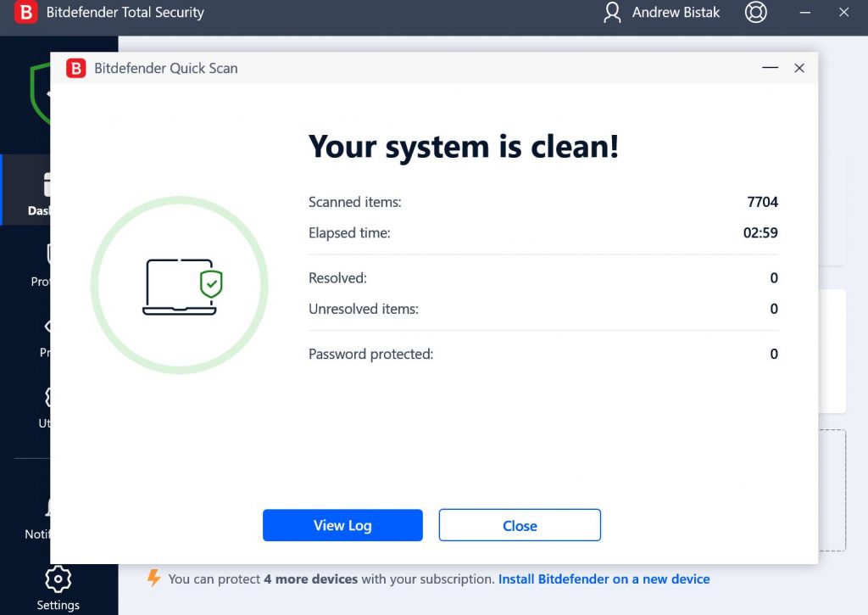Click the Bitdefender logo in the Quick Scan titlebar
Screen dimensions: 868x615
click(75, 68)
